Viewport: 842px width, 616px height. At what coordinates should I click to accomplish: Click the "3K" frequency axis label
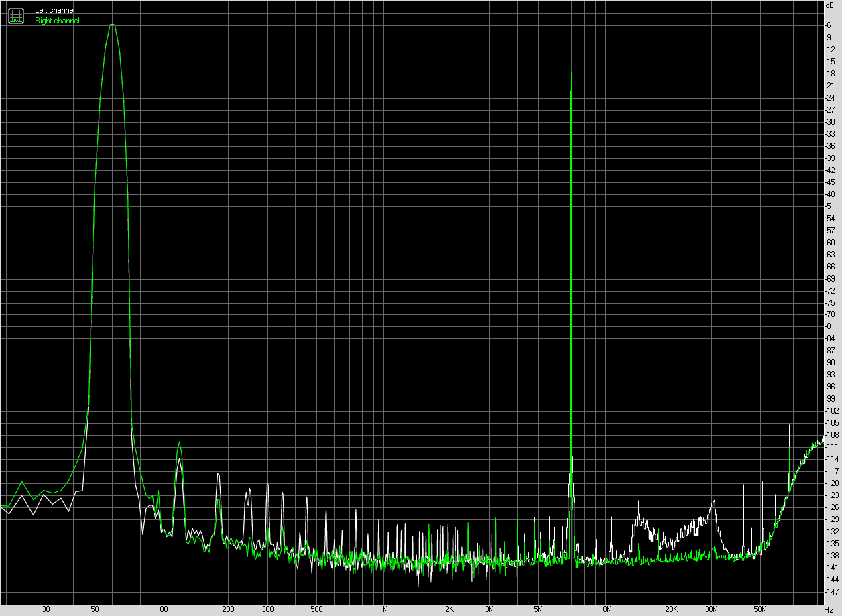pos(489,609)
